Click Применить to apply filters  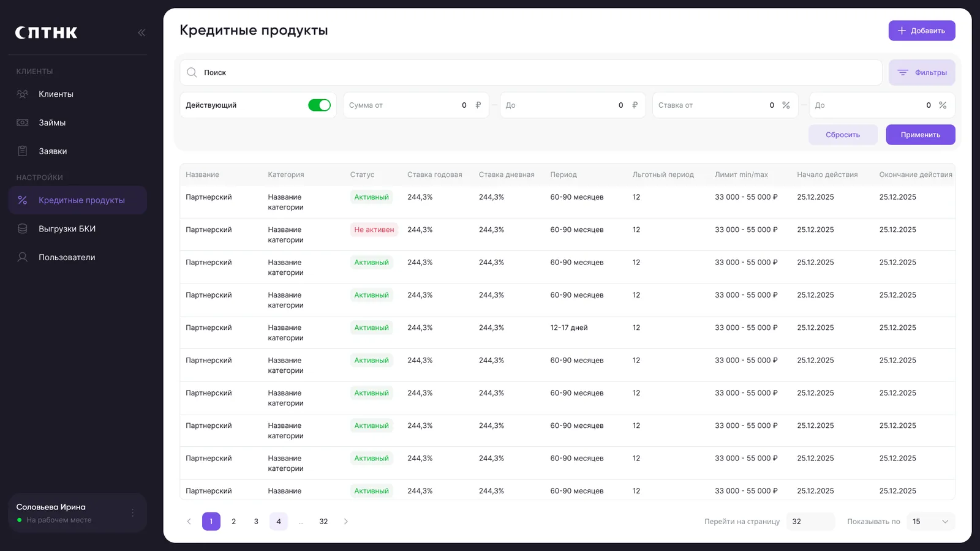point(921,135)
